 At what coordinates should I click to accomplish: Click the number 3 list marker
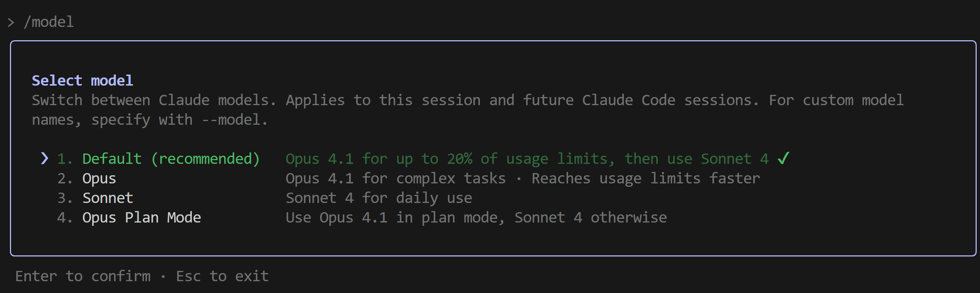pyautogui.click(x=64, y=198)
